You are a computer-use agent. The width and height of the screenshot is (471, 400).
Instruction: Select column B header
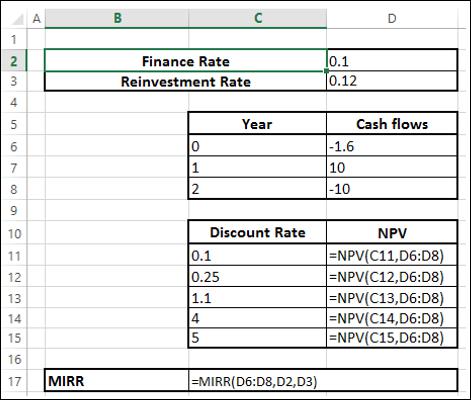pos(117,18)
